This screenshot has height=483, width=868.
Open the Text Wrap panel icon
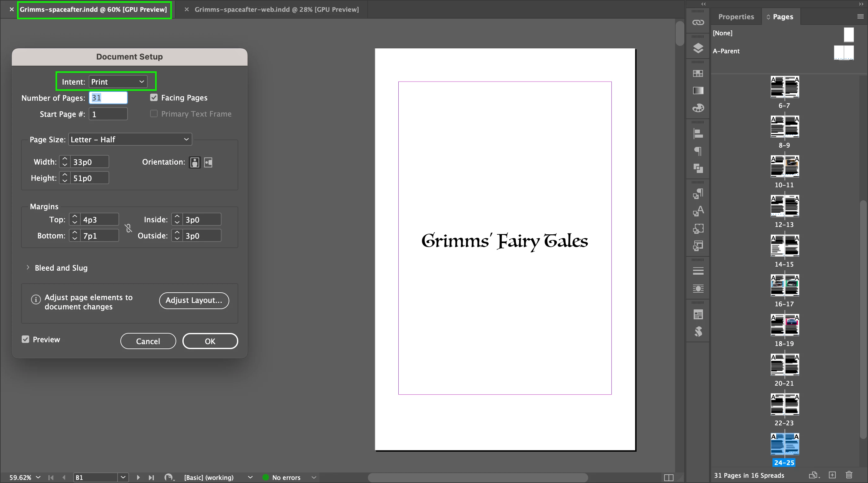coord(698,289)
